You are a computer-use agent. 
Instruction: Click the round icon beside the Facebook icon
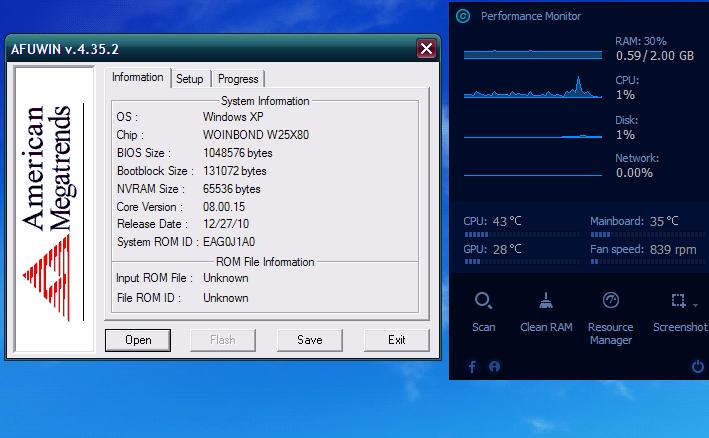click(x=494, y=366)
